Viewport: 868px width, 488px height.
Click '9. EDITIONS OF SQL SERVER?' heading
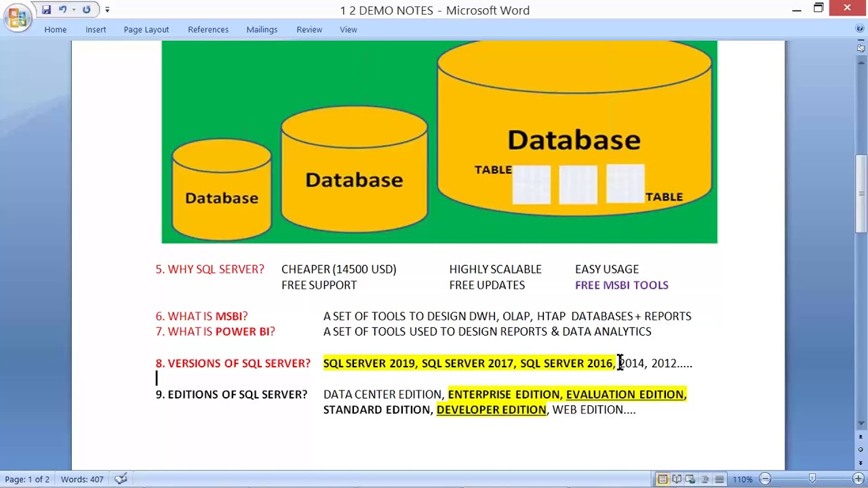[x=231, y=394]
